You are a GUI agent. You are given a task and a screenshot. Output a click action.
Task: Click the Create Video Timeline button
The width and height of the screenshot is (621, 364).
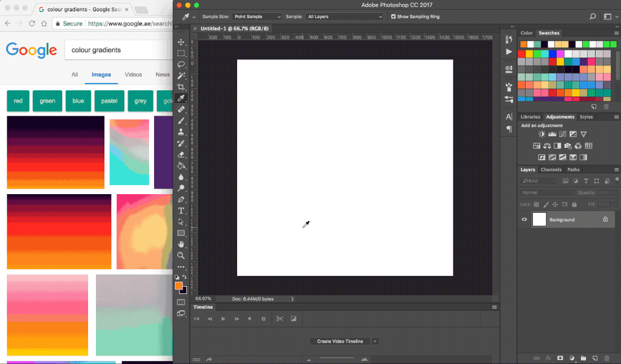coord(342,341)
